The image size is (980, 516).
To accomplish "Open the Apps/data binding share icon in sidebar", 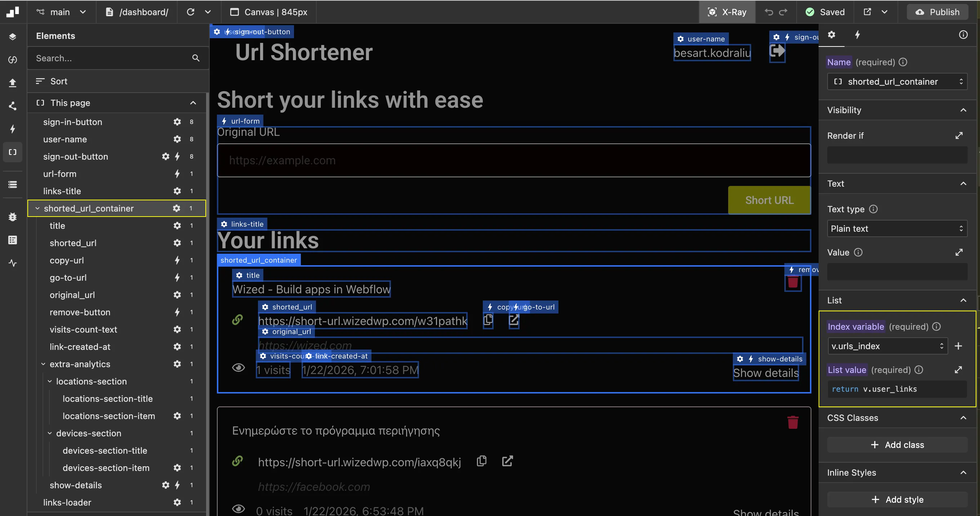I will coord(13,106).
